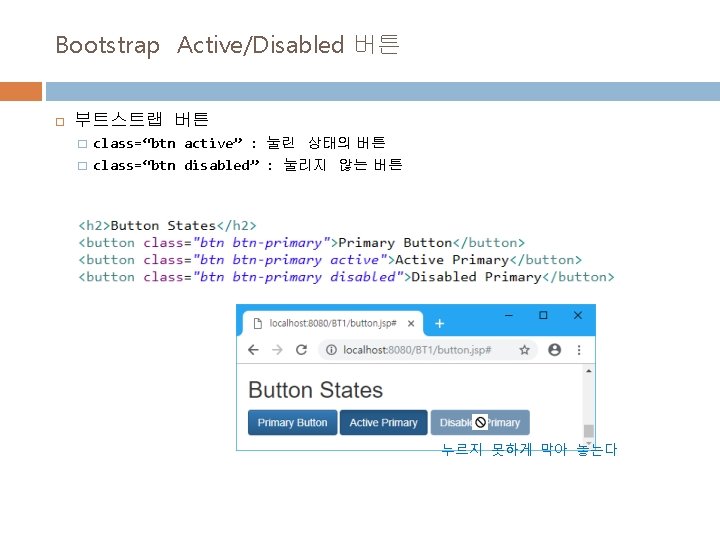Click the slide title Bootstrap Active/Disabled 버튼
This screenshot has height=540, width=720.
coord(227,45)
